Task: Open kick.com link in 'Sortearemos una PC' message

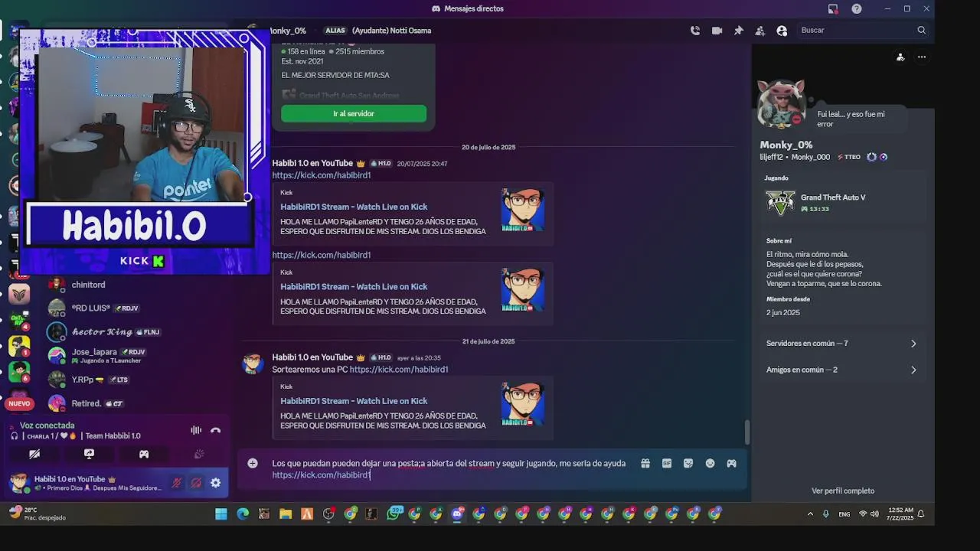Action: pos(399,370)
